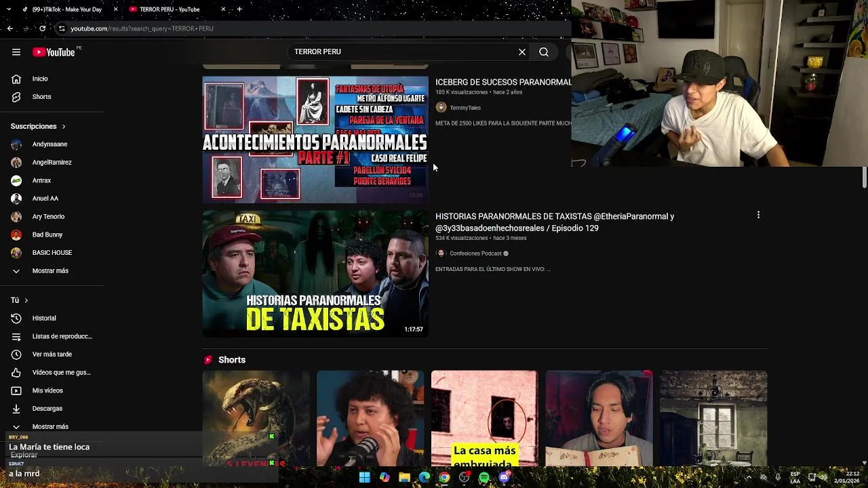Screen dimensions: 868x488
Task: Open BASIC HOUSE channel subscription
Action: click(52, 253)
